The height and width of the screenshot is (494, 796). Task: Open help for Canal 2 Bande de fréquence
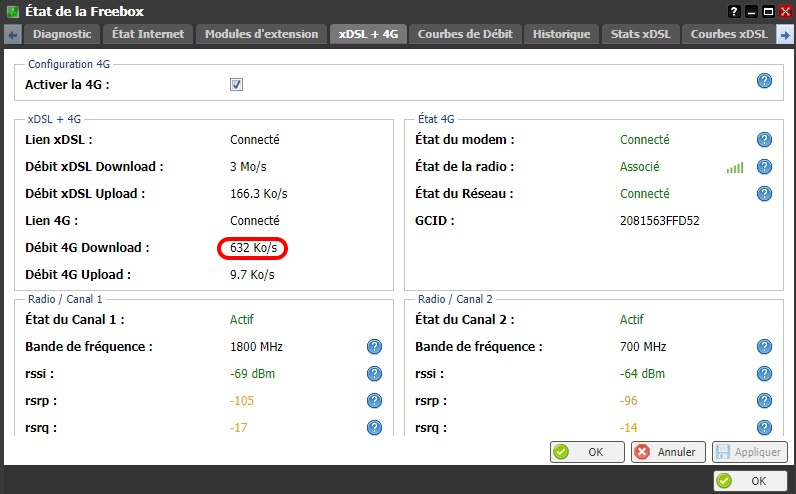[x=764, y=347]
